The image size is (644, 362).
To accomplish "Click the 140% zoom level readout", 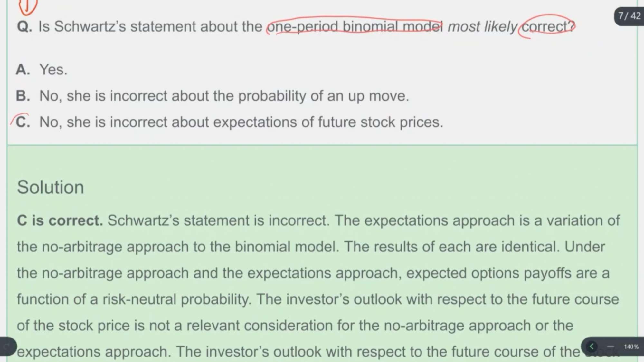I will pos(631,347).
